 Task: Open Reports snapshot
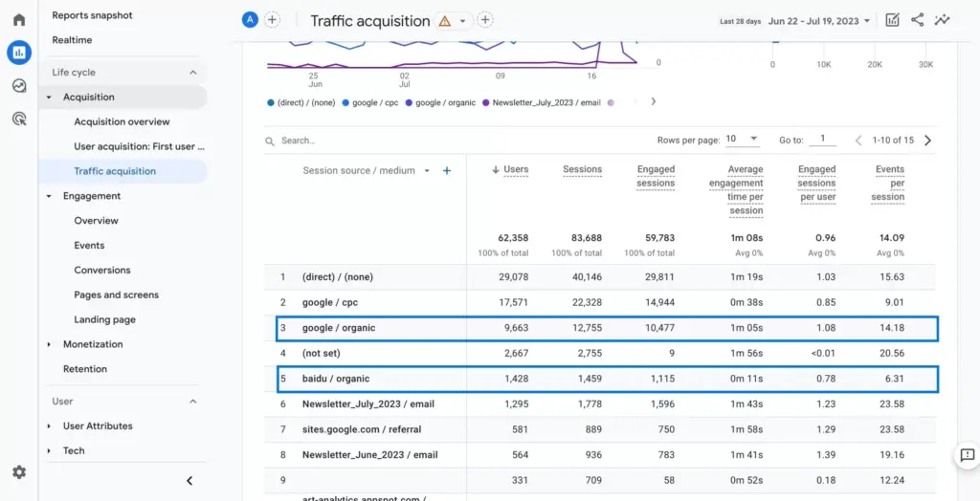pos(92,15)
